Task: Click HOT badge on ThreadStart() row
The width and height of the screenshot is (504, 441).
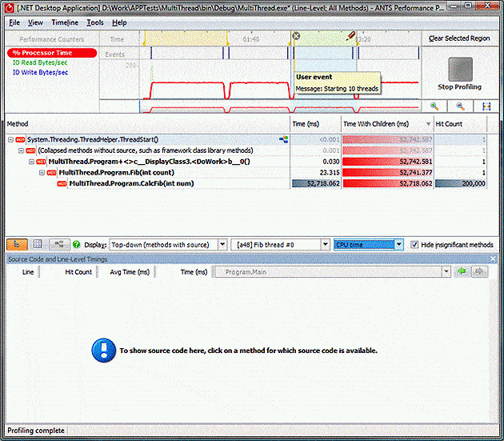Action: click(x=20, y=139)
